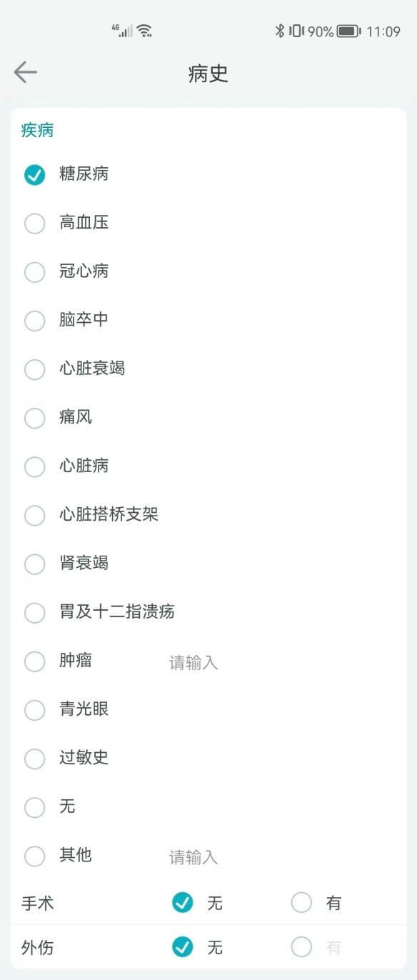This screenshot has width=417, height=980.
Task: Tap the Wi-Fi signal icon
Action: 144,30
